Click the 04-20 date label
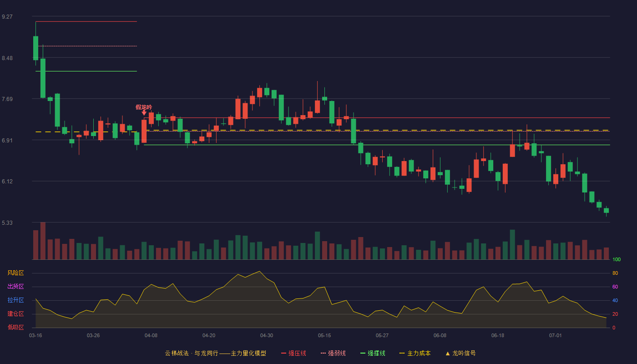 (209, 335)
